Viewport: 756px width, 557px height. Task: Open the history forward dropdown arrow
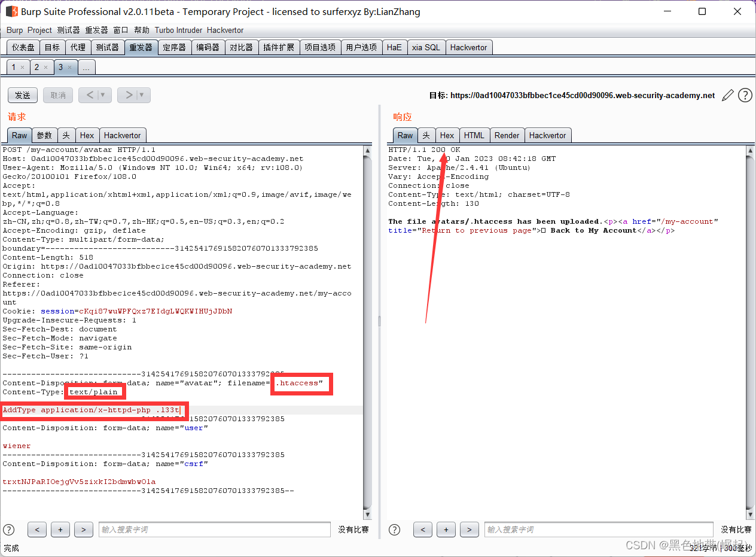(x=142, y=95)
